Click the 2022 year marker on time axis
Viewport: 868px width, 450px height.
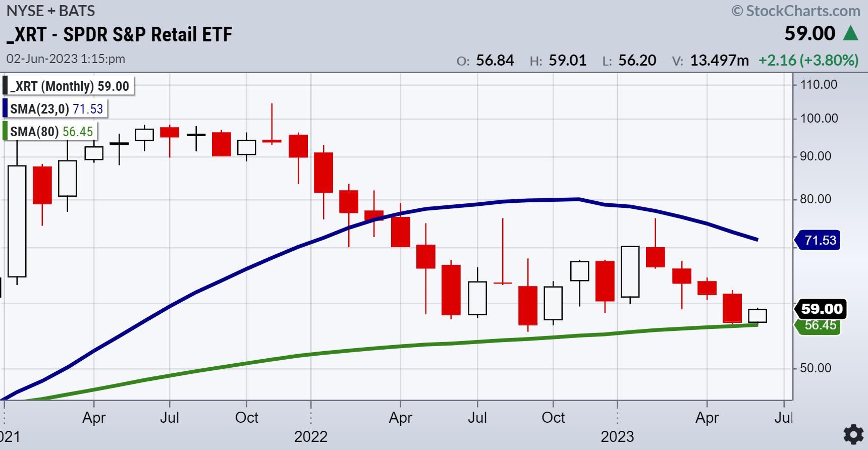point(311,436)
